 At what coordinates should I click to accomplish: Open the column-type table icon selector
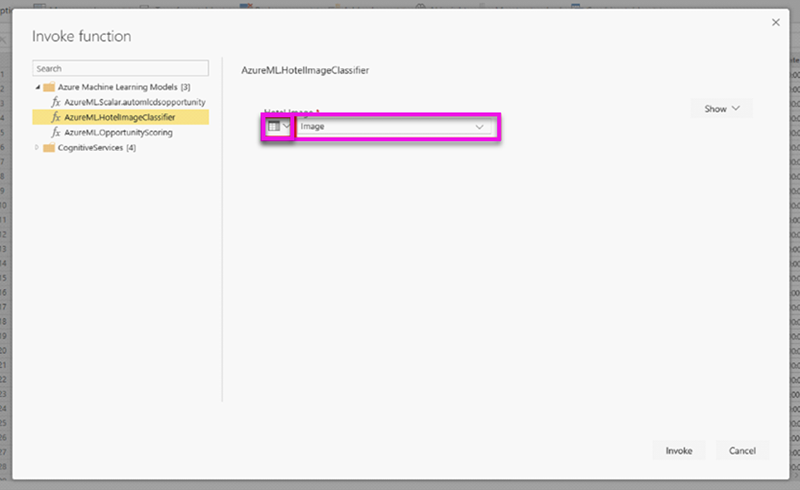pyautogui.click(x=278, y=127)
